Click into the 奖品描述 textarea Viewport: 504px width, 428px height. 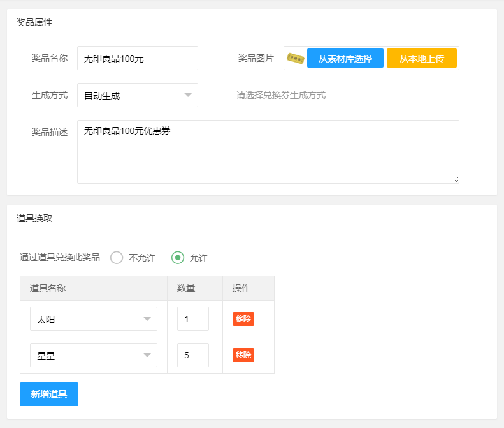(268, 152)
